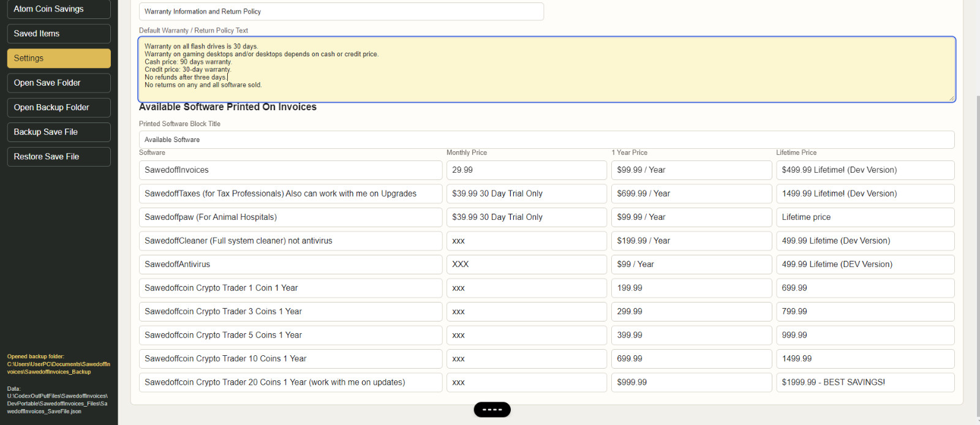The image size is (980, 425).
Task: Edit the $999.99 yearly price field
Action: tap(692, 382)
